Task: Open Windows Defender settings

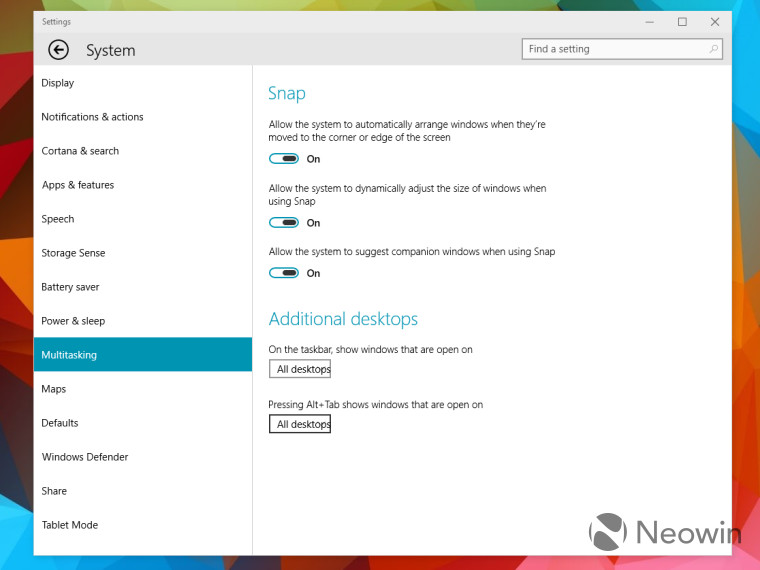Action: coord(85,457)
